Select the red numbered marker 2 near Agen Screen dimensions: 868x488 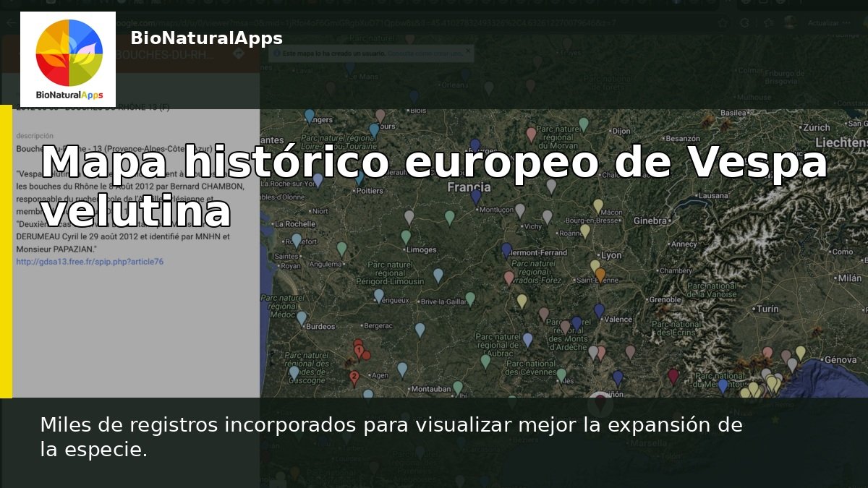pyautogui.click(x=354, y=377)
